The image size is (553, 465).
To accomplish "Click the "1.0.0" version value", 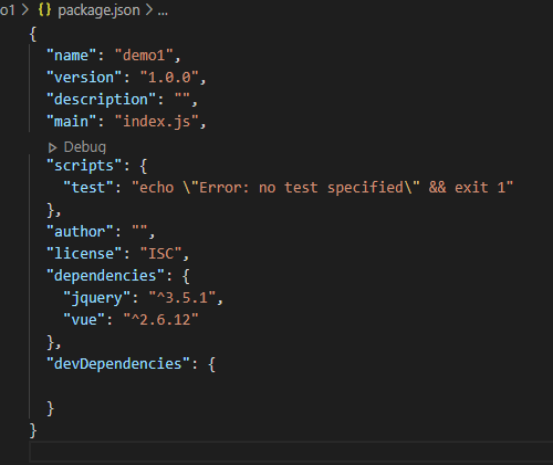I will tap(170, 77).
